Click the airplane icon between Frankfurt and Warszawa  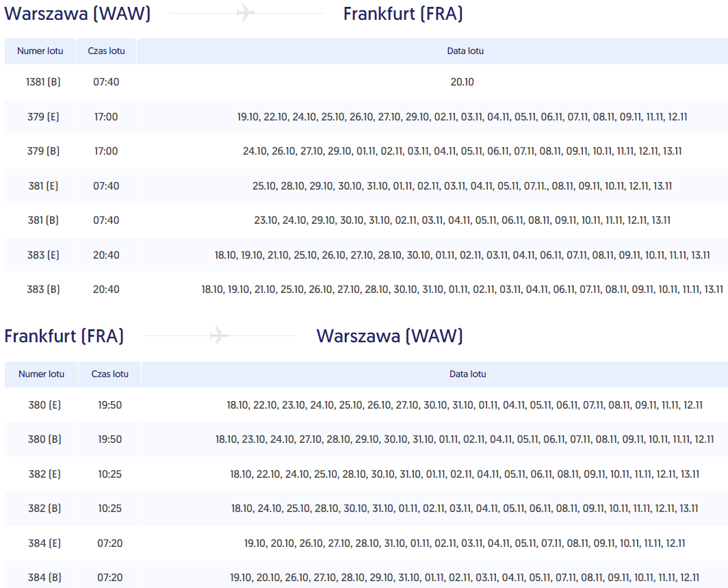[x=219, y=335]
